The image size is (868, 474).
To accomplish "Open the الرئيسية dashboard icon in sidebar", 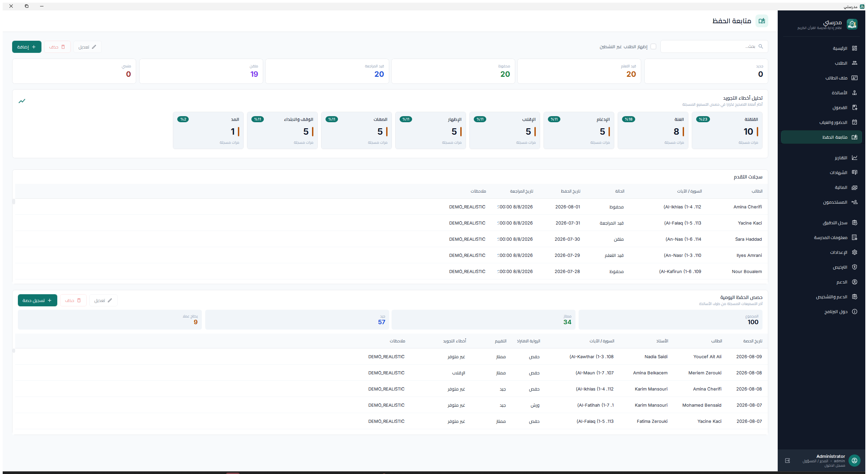I will point(854,48).
